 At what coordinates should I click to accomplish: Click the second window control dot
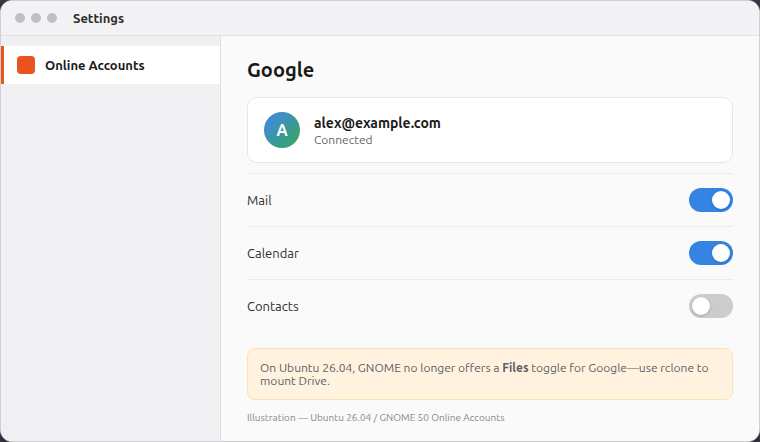click(x=36, y=18)
